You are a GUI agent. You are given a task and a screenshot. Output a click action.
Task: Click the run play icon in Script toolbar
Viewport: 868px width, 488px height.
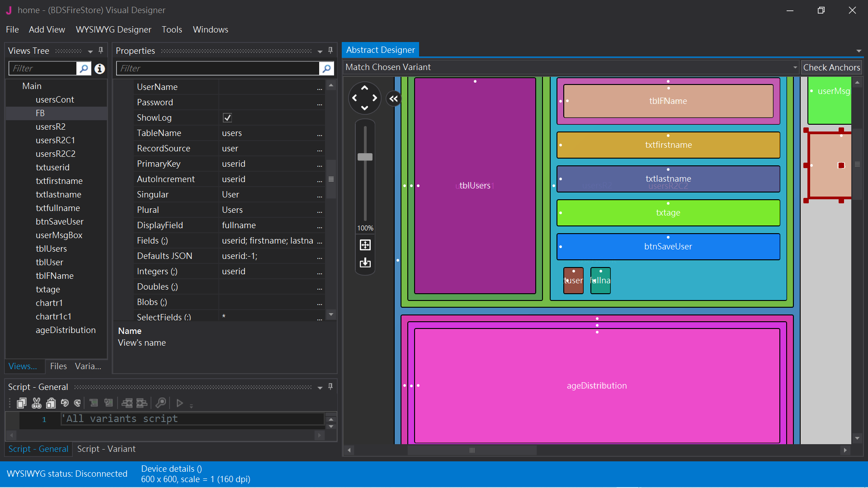point(179,403)
